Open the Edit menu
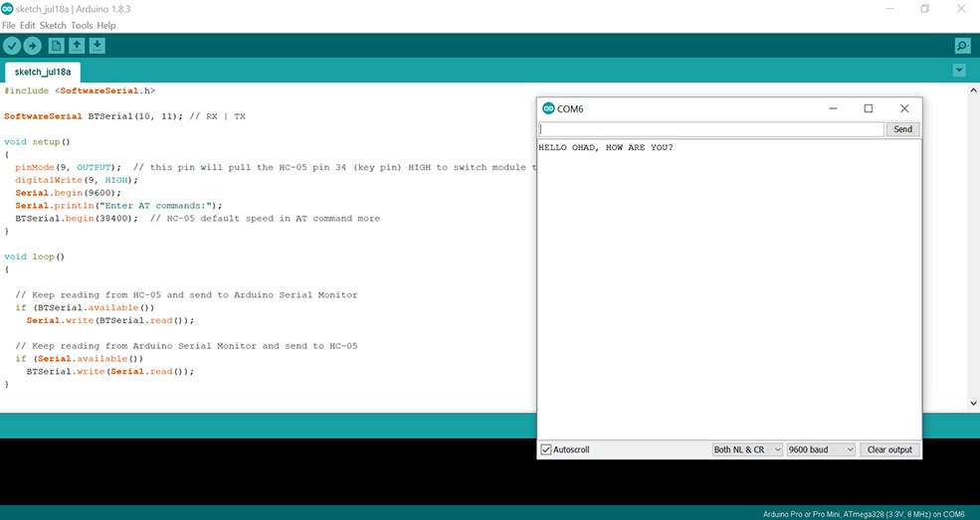Screen dimensions: 980x520 [28, 26]
